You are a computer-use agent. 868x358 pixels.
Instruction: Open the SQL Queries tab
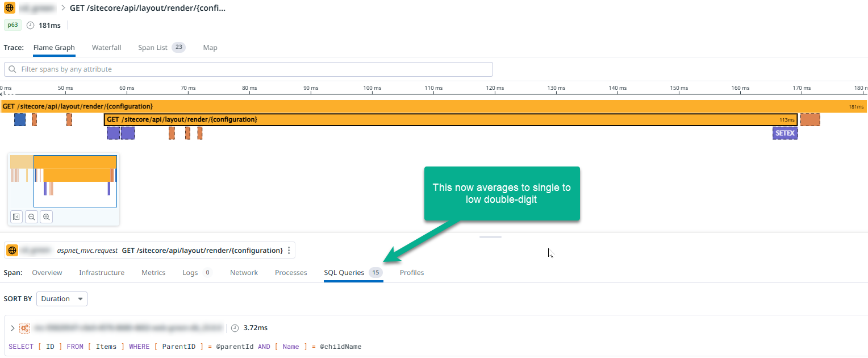pos(344,273)
